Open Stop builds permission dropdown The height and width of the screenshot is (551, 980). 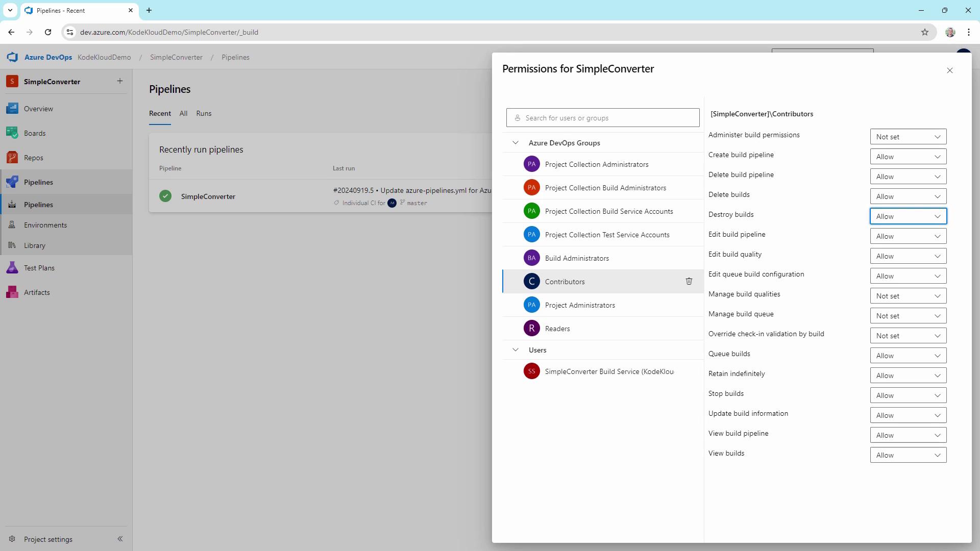[x=909, y=395]
